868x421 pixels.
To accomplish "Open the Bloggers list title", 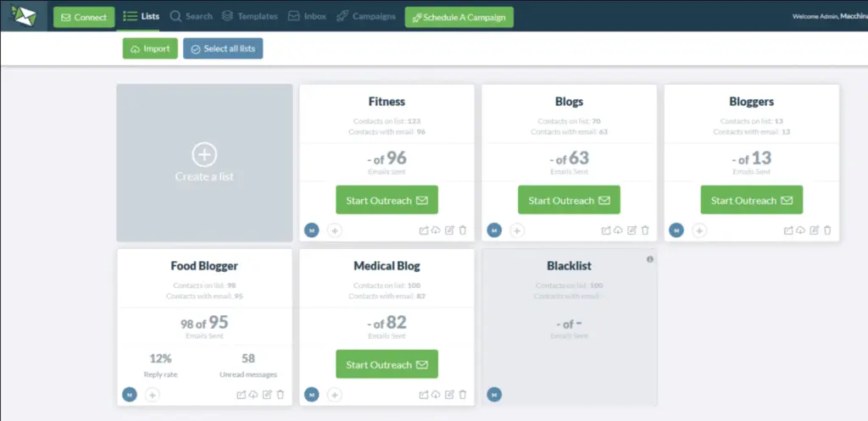I will point(752,102).
